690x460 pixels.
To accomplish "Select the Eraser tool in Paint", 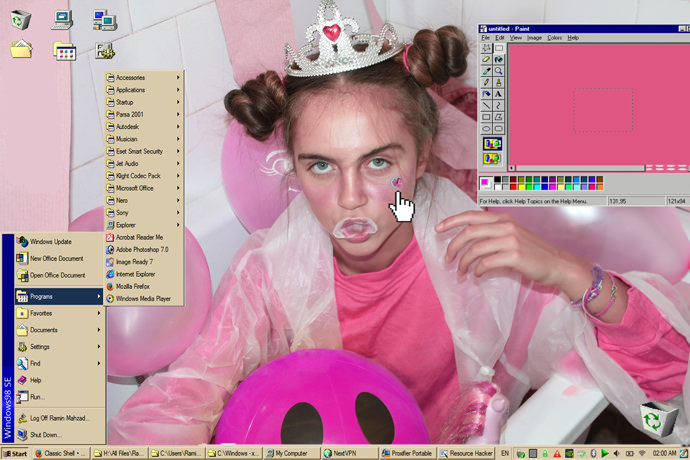I will [x=486, y=59].
